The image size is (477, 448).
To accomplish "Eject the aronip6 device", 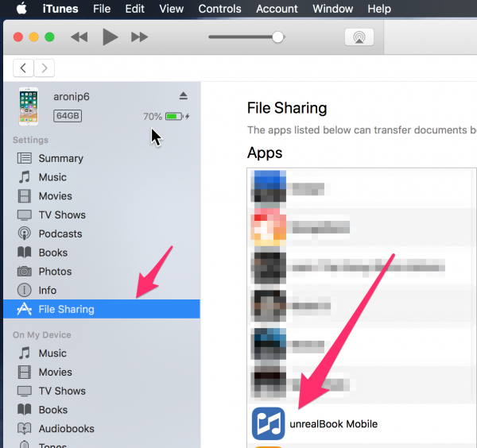I will click(x=183, y=96).
